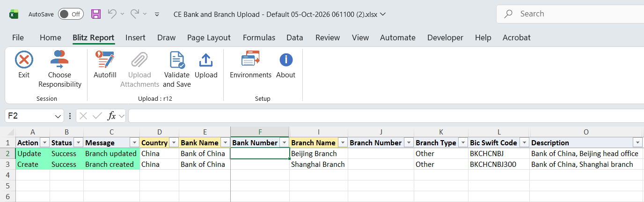The height and width of the screenshot is (202, 644).
Task: Open the Help tab
Action: [483, 37]
